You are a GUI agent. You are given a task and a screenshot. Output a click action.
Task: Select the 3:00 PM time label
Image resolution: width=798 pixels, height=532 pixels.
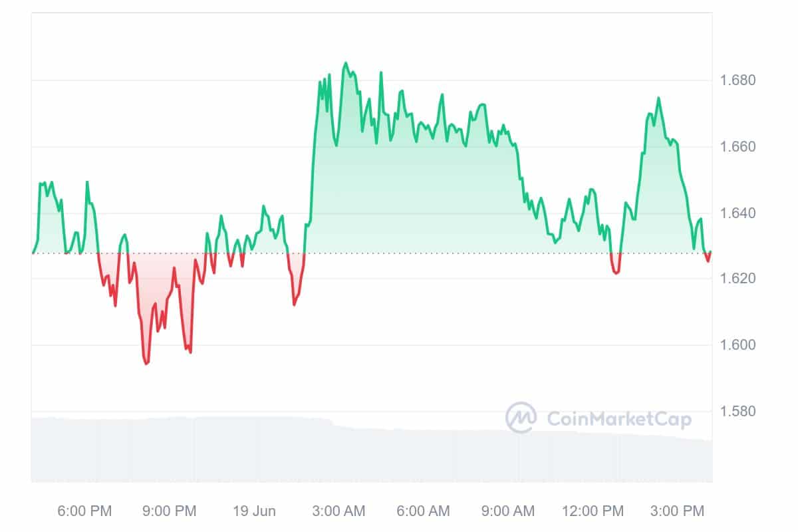676,511
